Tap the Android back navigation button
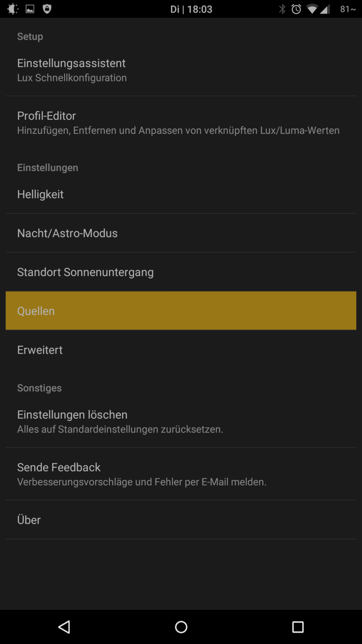 click(x=64, y=627)
